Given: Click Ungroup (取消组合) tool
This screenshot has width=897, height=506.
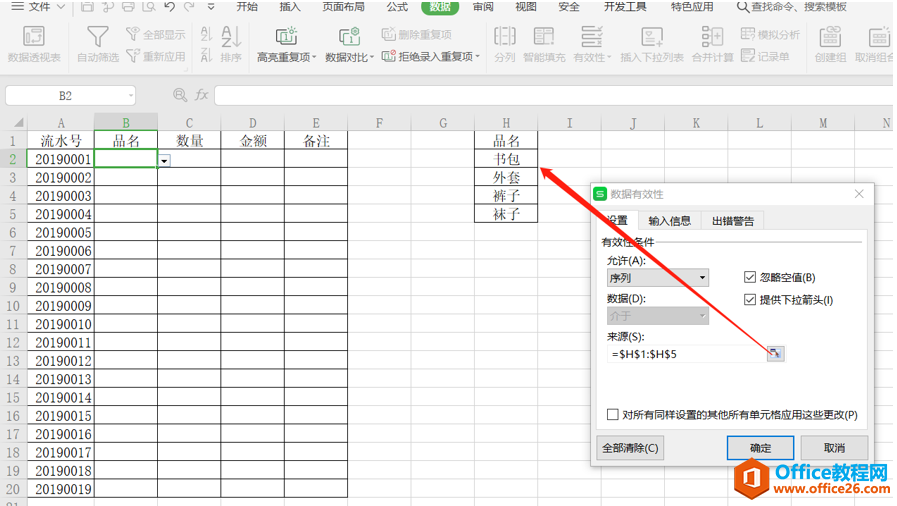Looking at the screenshot, I should 875,44.
